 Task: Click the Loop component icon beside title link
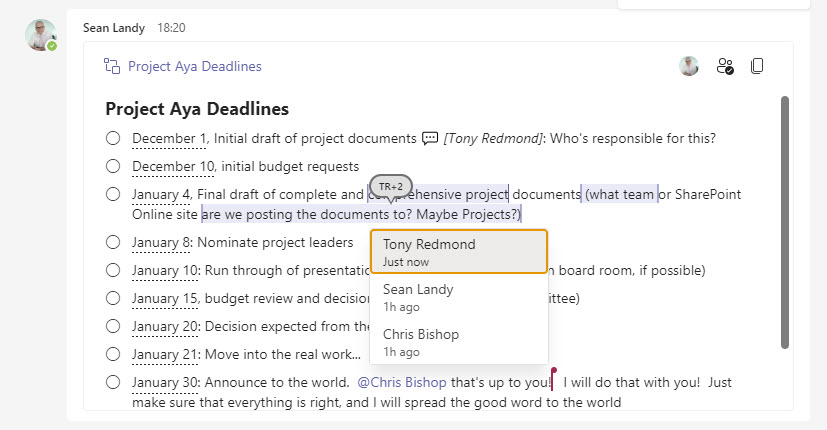click(x=112, y=66)
